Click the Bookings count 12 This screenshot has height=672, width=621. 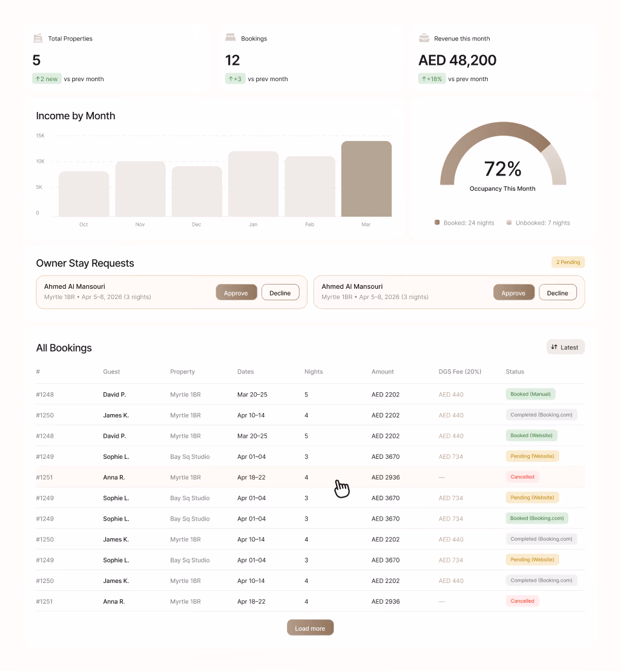tap(232, 60)
